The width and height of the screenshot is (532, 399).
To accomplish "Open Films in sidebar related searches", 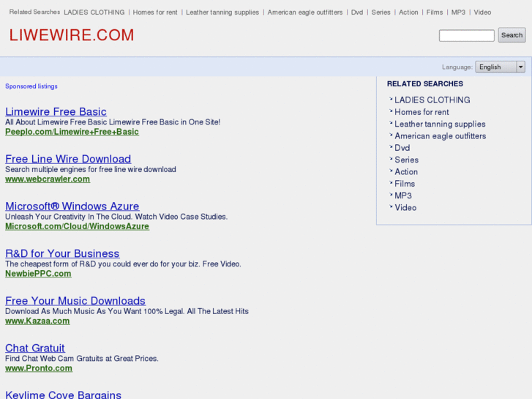I will 405,184.
